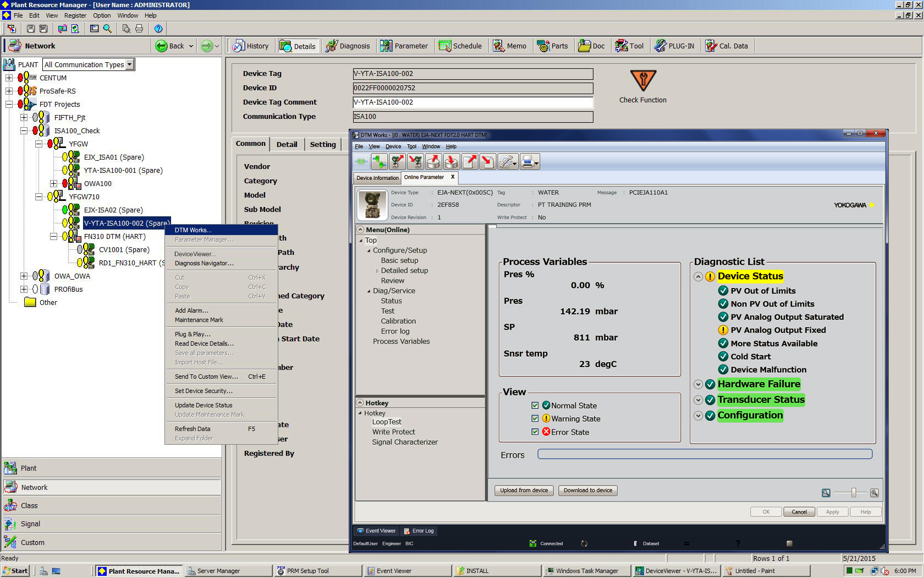The height and width of the screenshot is (578, 924).
Task: Uncheck the Normal State checkbox
Action: [535, 406]
